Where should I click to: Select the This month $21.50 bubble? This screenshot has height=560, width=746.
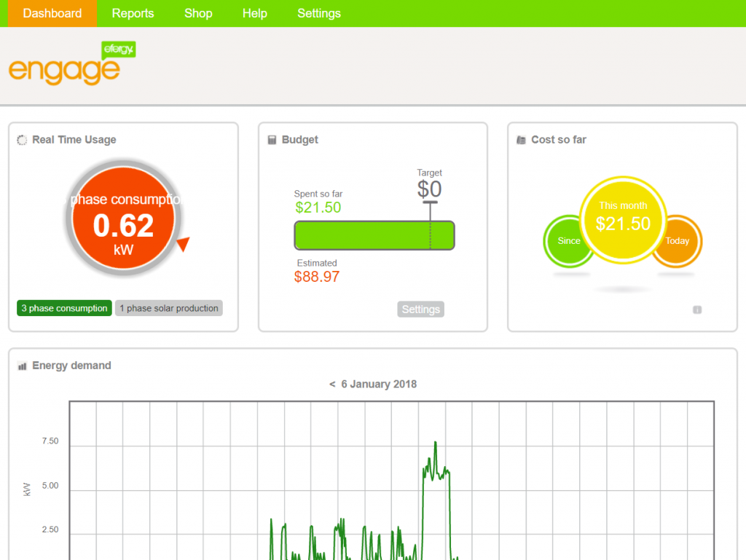click(623, 220)
